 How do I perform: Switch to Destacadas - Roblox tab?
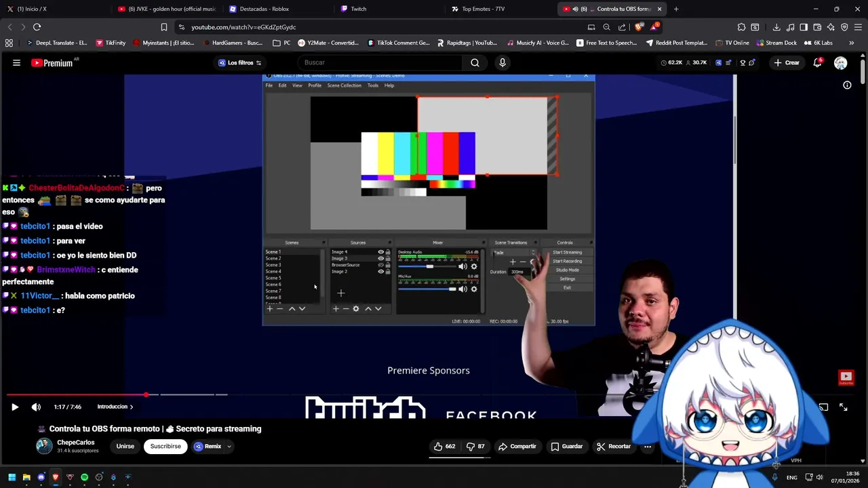click(278, 9)
